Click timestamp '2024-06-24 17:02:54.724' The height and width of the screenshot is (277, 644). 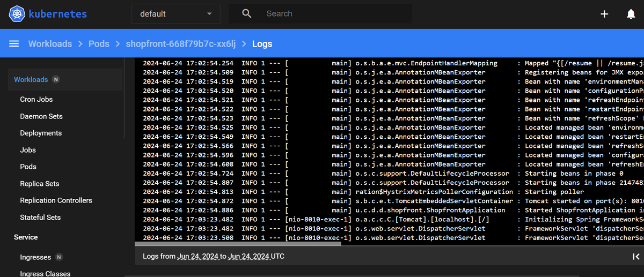(x=188, y=174)
